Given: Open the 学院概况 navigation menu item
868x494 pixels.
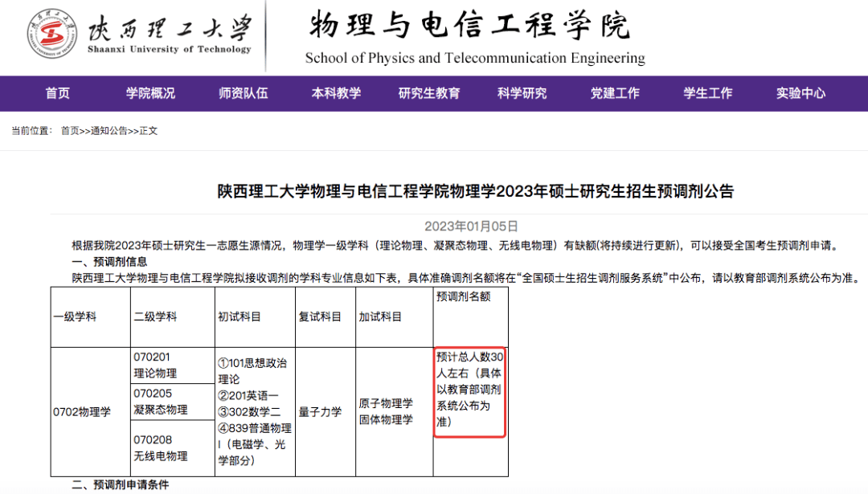Looking at the screenshot, I should pos(149,93).
